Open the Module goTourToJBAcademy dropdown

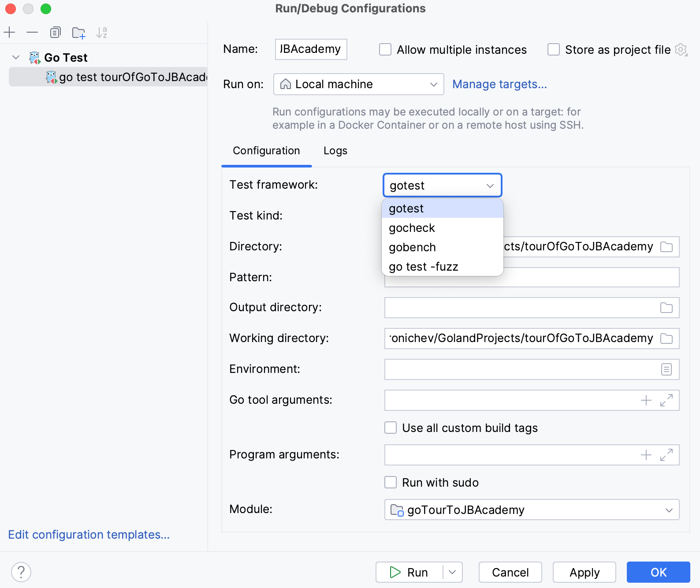[x=532, y=510]
